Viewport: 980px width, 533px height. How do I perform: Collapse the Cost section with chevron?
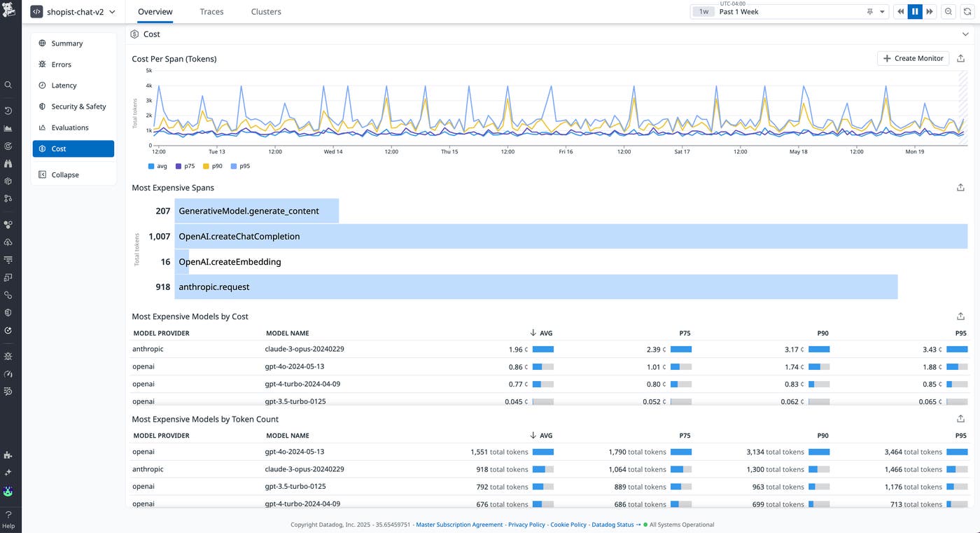tap(966, 34)
